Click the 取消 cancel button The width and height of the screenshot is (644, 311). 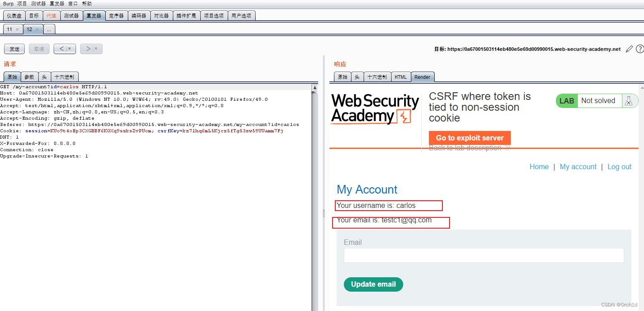[39, 49]
